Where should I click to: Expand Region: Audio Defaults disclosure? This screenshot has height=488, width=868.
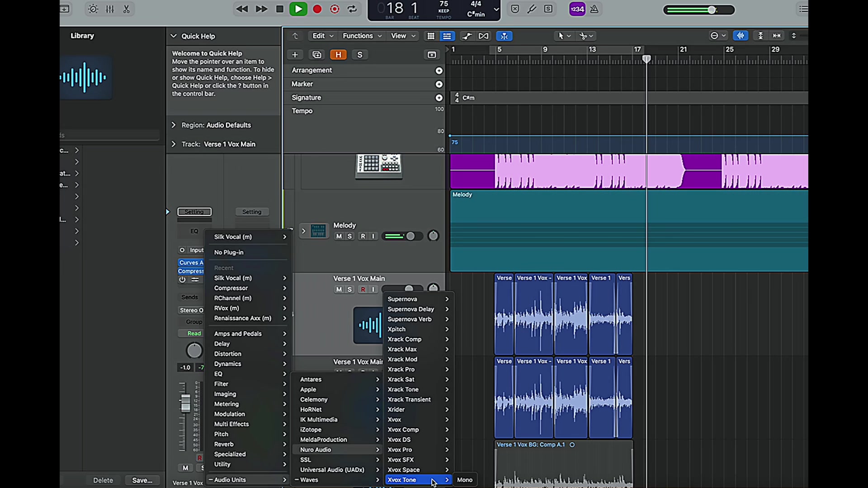173,125
